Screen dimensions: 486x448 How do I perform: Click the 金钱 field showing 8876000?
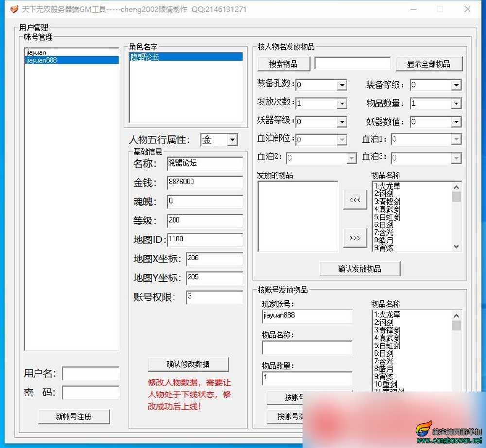coord(205,183)
